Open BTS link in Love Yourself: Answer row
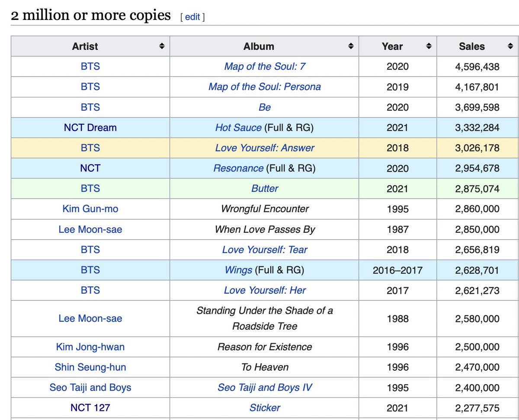Image resolution: width=519 pixels, height=420 pixels. pyautogui.click(x=90, y=148)
